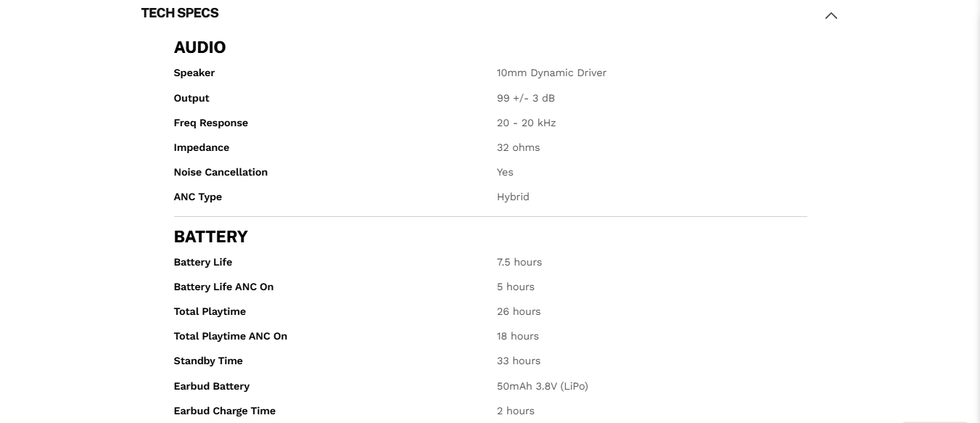
Task: Click the Freq Response label
Action: point(211,123)
